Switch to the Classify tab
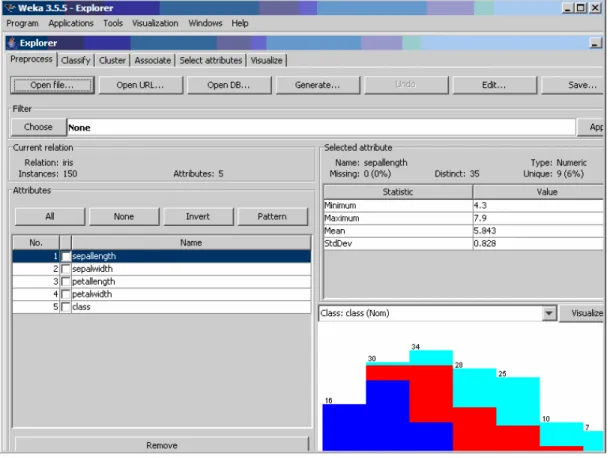Viewport: 610px width, 458px height. tap(75, 61)
